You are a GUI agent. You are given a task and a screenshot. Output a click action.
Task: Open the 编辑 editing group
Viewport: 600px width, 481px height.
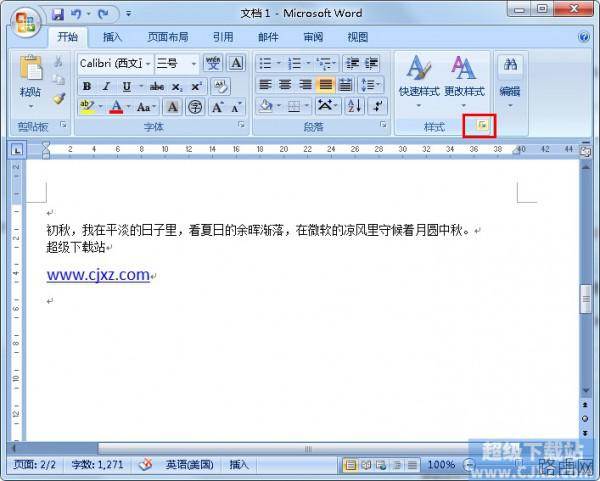click(510, 82)
